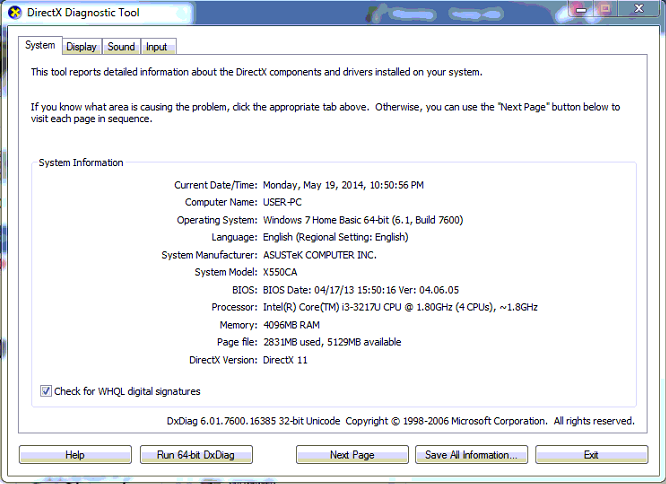The width and height of the screenshot is (666, 484).
Task: Click the 'Processor:' label
Action: (x=234, y=307)
